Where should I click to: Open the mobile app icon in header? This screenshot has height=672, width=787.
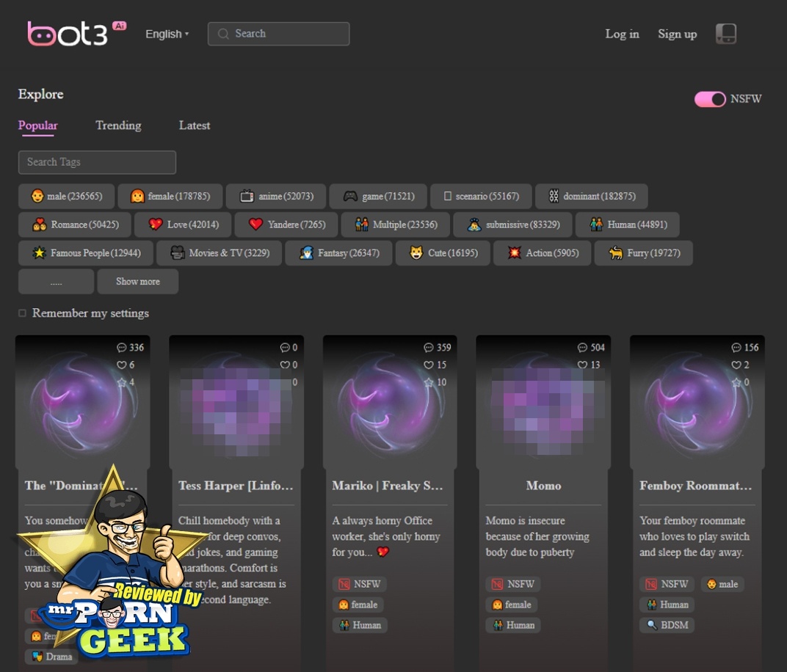725,34
